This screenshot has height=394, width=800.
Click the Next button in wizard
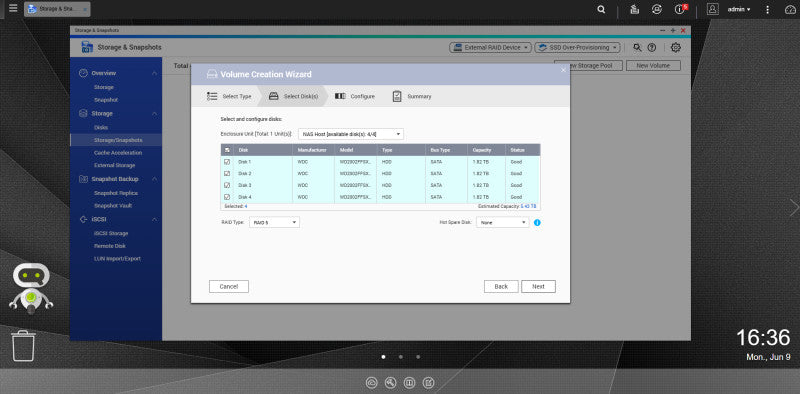coord(538,286)
